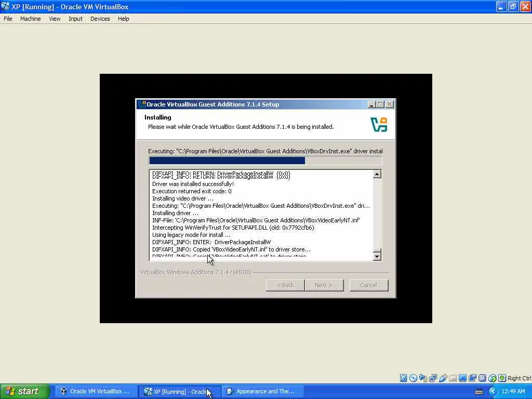Click the VirtualBox window title bar icon
Viewport: 532px width, 399px height.
(x=5, y=6)
